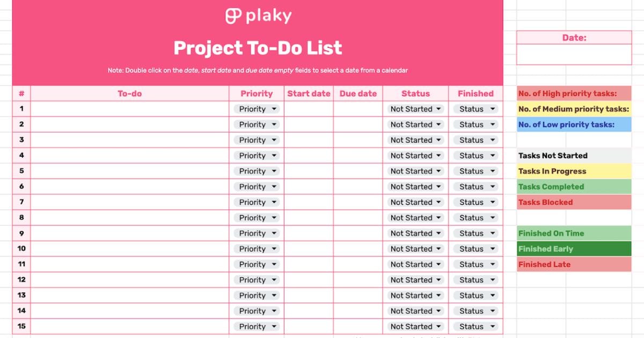Open Priority dropdown in row 8

[257, 218]
